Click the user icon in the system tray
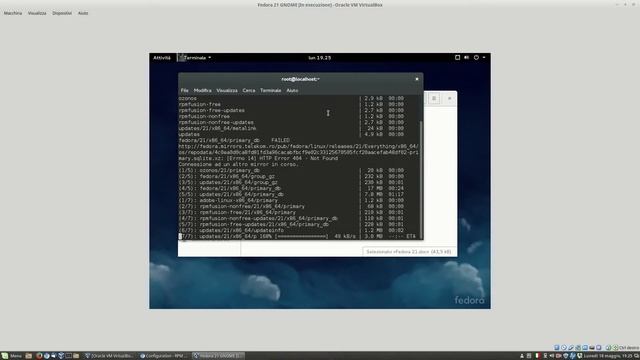The width and height of the screenshot is (640, 360). coord(522,356)
